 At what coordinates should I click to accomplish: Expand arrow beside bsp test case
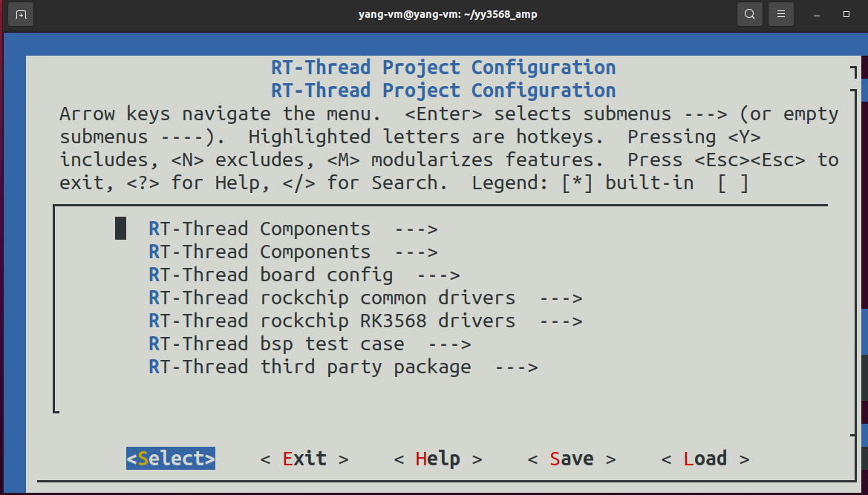coord(449,344)
